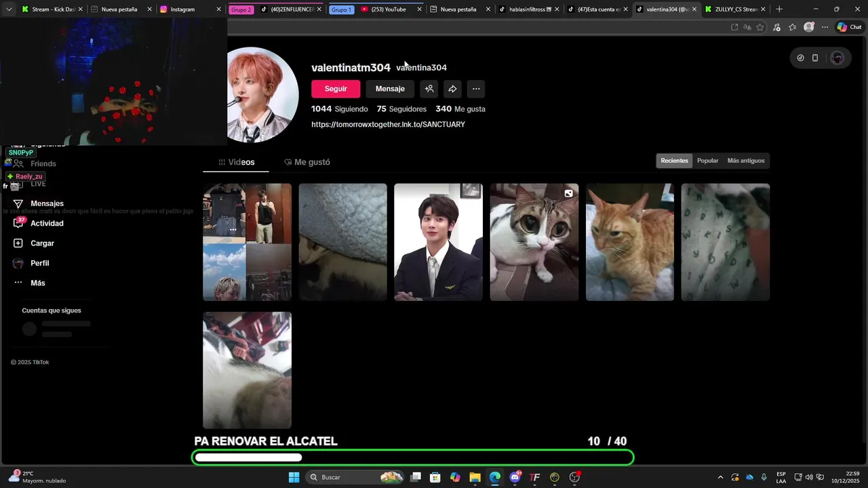
Task: View the 75 Seguidores list
Action: (x=401, y=109)
